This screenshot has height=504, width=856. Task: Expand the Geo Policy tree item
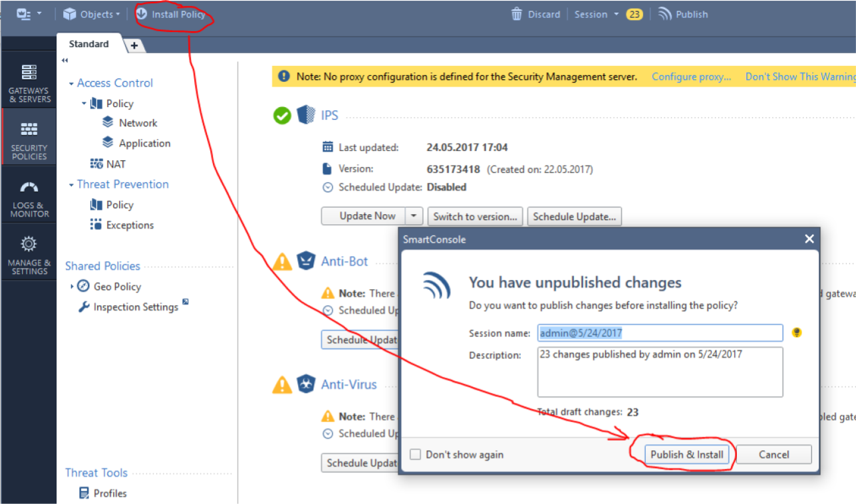tap(73, 286)
